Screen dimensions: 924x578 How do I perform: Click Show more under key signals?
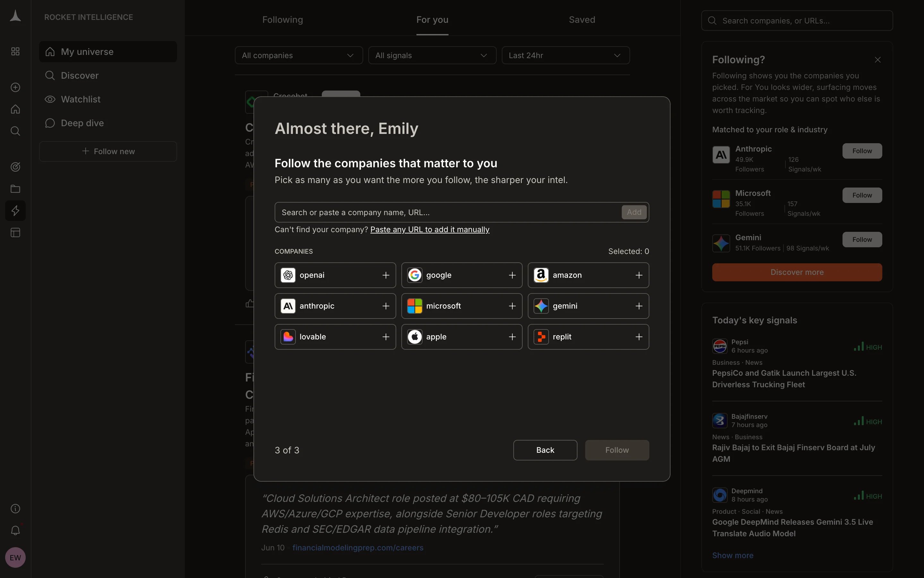(x=733, y=555)
